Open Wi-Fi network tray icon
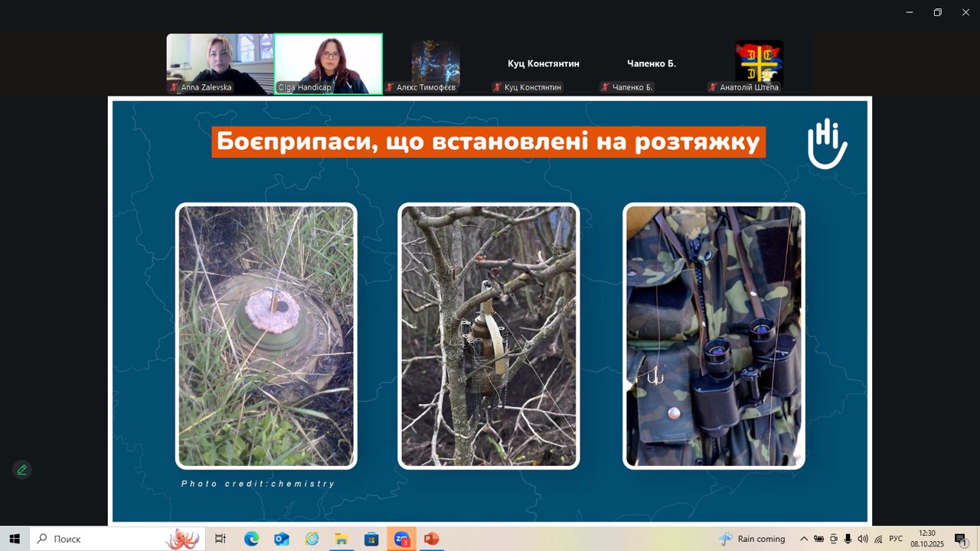This screenshot has width=980, height=551. (878, 539)
